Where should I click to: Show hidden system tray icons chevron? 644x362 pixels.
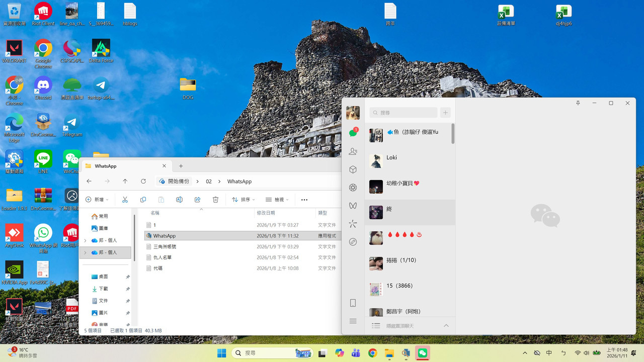[525, 353]
